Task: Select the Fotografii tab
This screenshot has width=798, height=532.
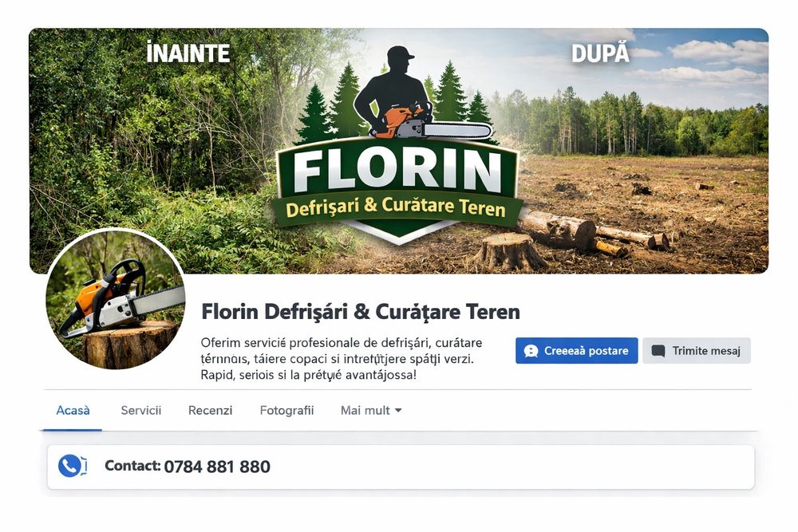Action: (x=286, y=410)
